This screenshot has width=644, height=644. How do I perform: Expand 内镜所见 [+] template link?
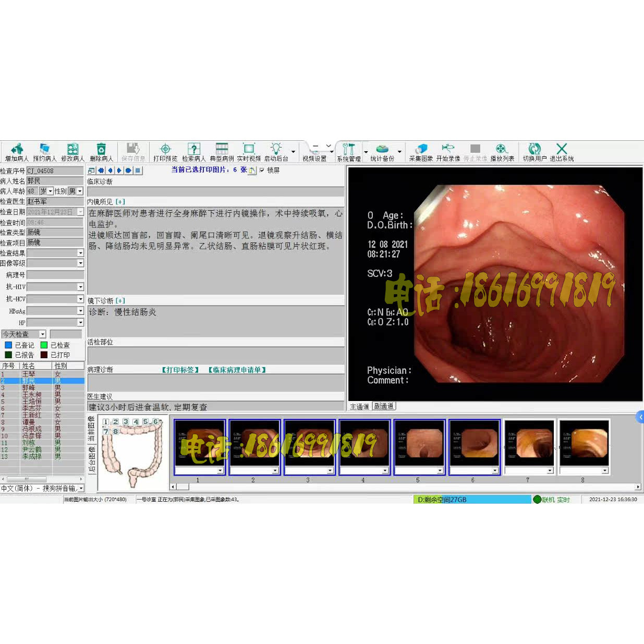pyautogui.click(x=120, y=202)
